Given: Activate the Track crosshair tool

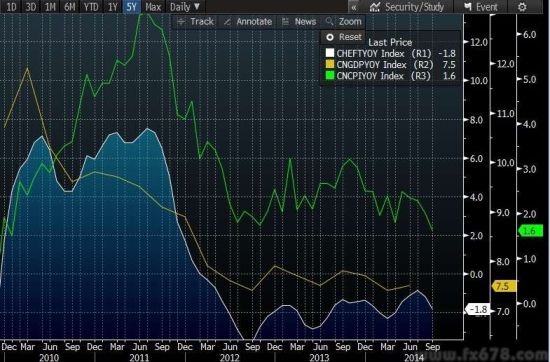Looking at the screenshot, I should click(x=196, y=22).
